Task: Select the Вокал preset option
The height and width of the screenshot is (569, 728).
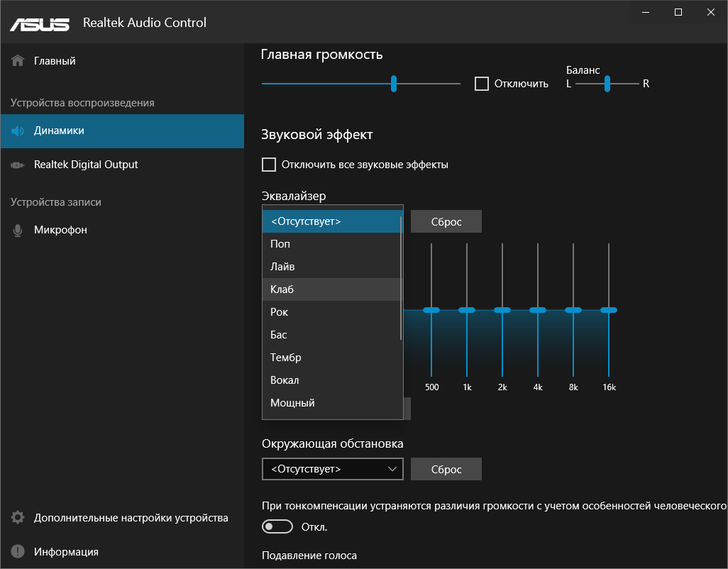Action: pyautogui.click(x=332, y=380)
